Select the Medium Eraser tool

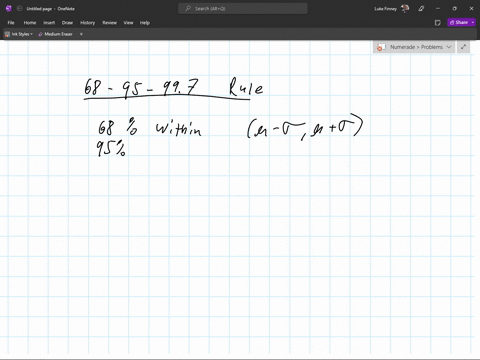(x=55, y=34)
